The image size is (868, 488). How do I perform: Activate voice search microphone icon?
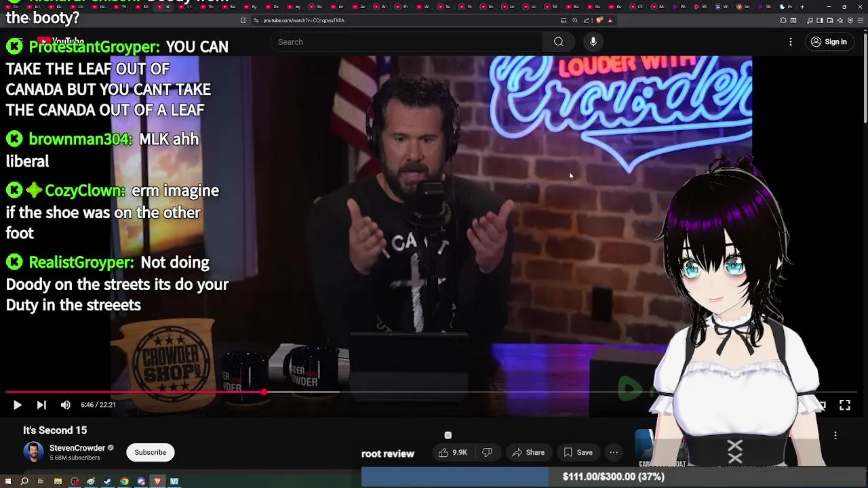point(593,42)
